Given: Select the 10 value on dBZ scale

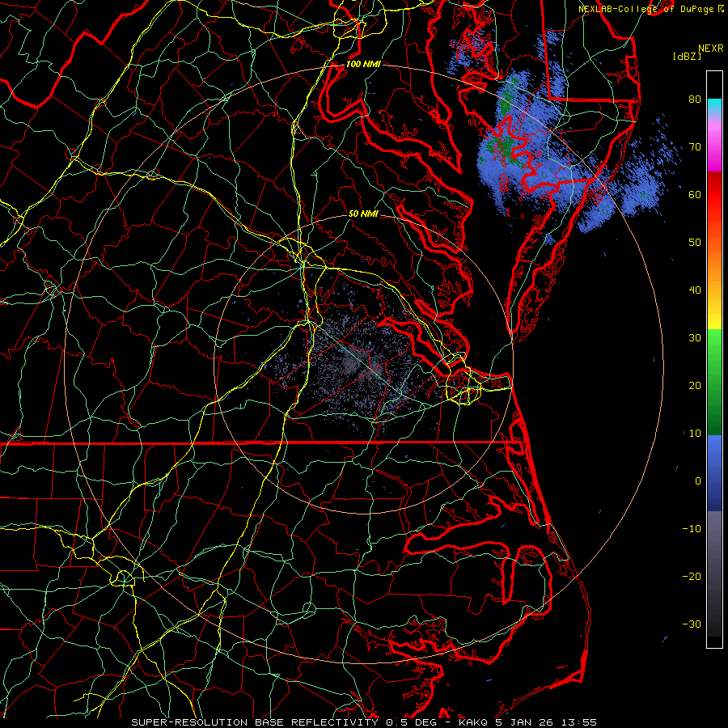Looking at the screenshot, I should click(x=695, y=434).
